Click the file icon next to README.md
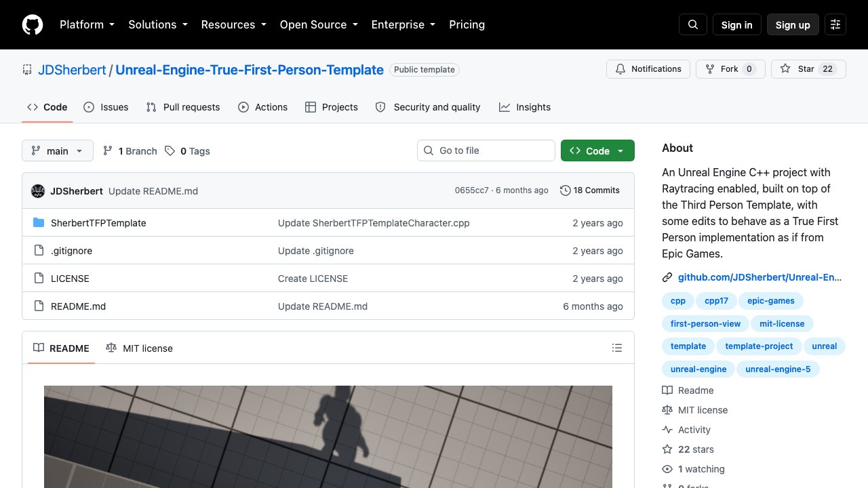This screenshot has height=488, width=868. tap(39, 306)
